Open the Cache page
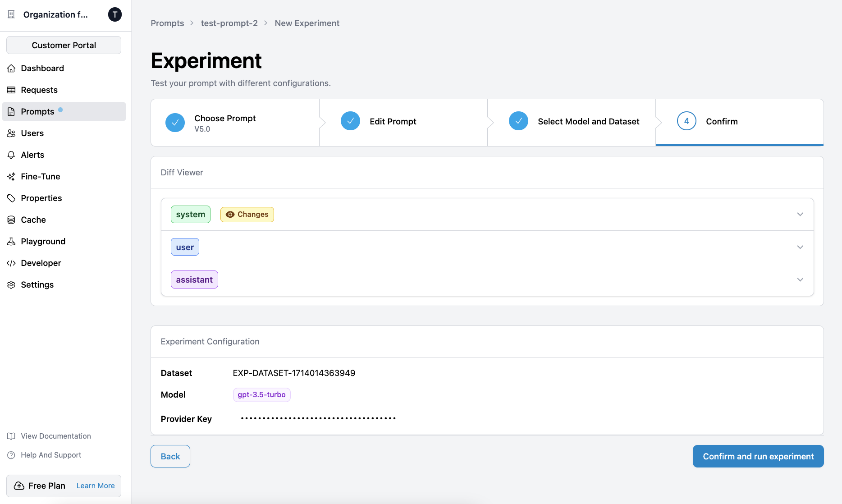The image size is (842, 504). [x=33, y=220]
